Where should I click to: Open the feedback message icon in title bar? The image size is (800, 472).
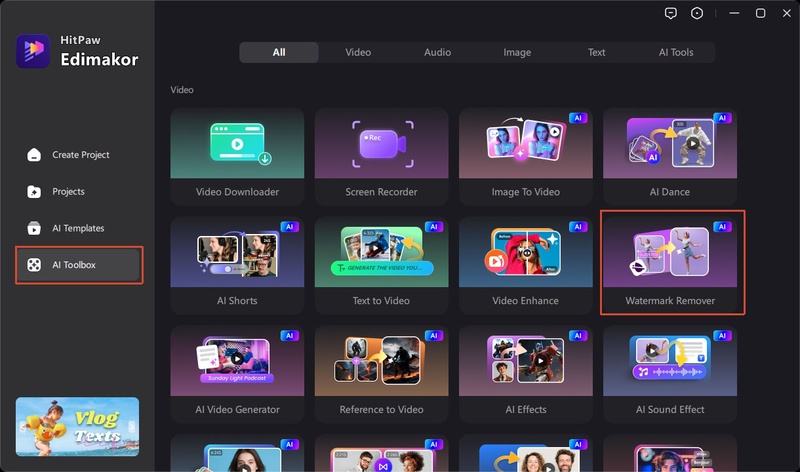[x=671, y=13]
